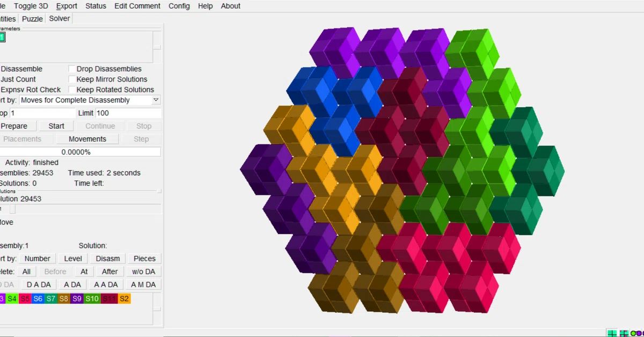Click the lime green circle status icon
Viewport: 644px width, 337px height.
pos(634,333)
